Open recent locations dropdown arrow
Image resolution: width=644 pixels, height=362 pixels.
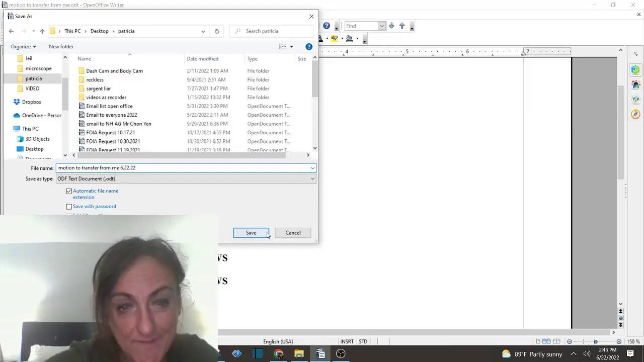[x=33, y=31]
